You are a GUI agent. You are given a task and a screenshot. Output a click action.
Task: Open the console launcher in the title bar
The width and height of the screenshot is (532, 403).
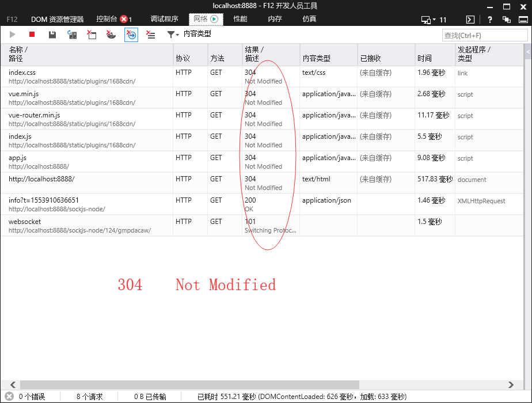coord(470,19)
